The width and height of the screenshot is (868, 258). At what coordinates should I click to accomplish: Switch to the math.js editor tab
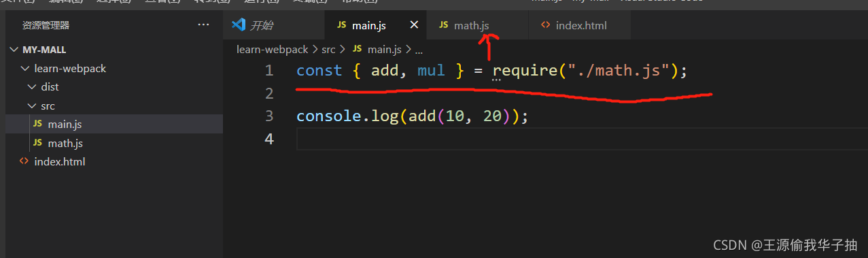pos(478,25)
